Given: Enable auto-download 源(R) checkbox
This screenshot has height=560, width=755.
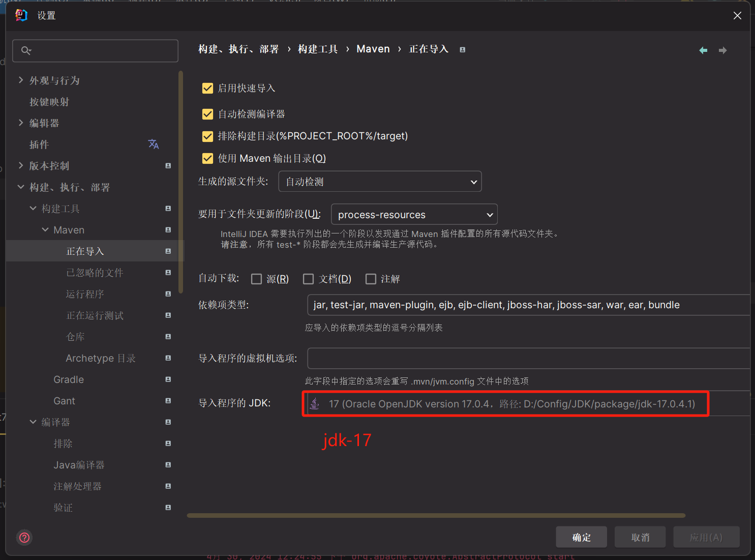Looking at the screenshot, I should coord(257,279).
